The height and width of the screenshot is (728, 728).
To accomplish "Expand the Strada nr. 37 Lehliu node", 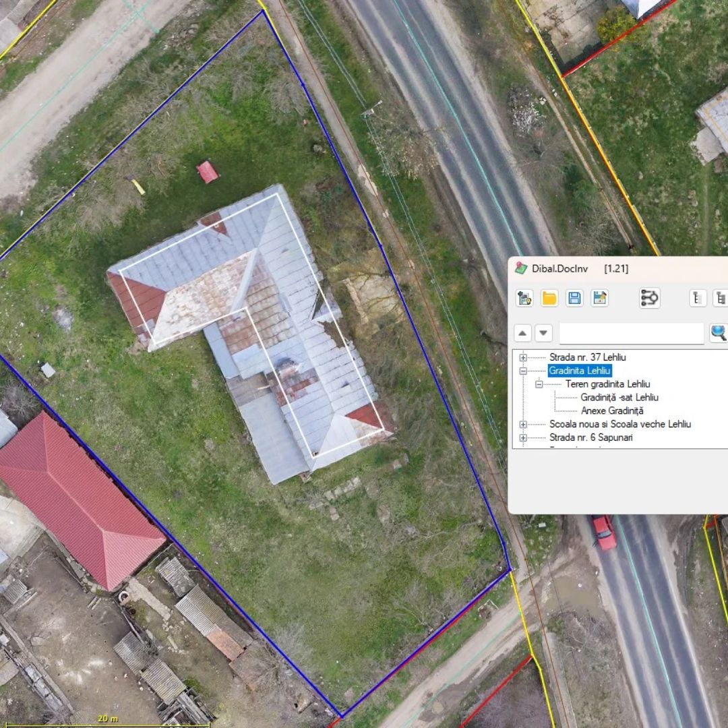I will [523, 357].
